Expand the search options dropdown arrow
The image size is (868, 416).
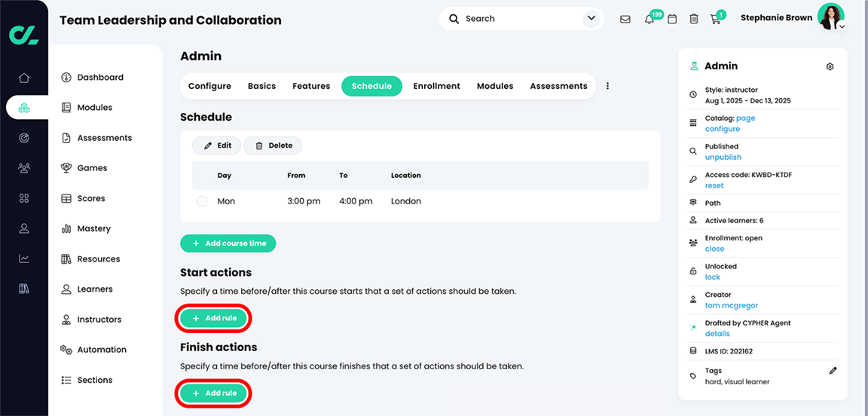point(590,19)
